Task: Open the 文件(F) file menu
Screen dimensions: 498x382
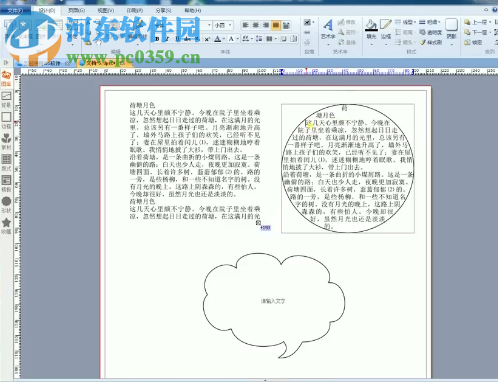Action: (x=15, y=11)
